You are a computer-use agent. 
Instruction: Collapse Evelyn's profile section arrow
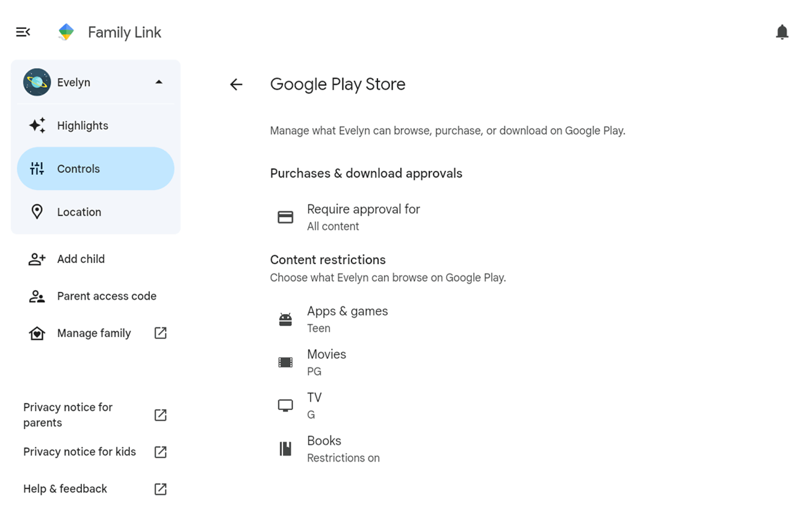159,82
